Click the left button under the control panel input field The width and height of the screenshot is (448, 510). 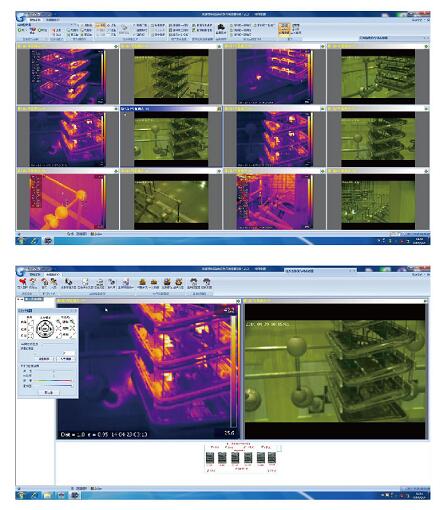tap(44, 359)
